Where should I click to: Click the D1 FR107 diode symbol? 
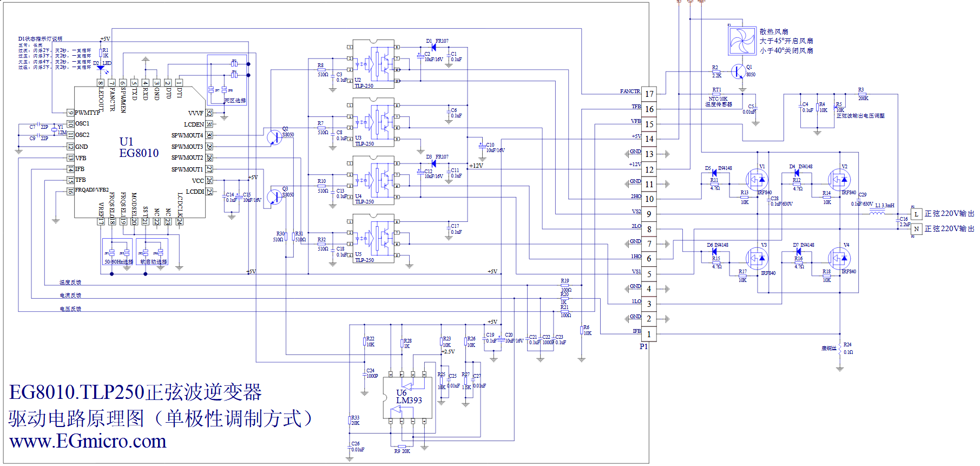coord(433,47)
